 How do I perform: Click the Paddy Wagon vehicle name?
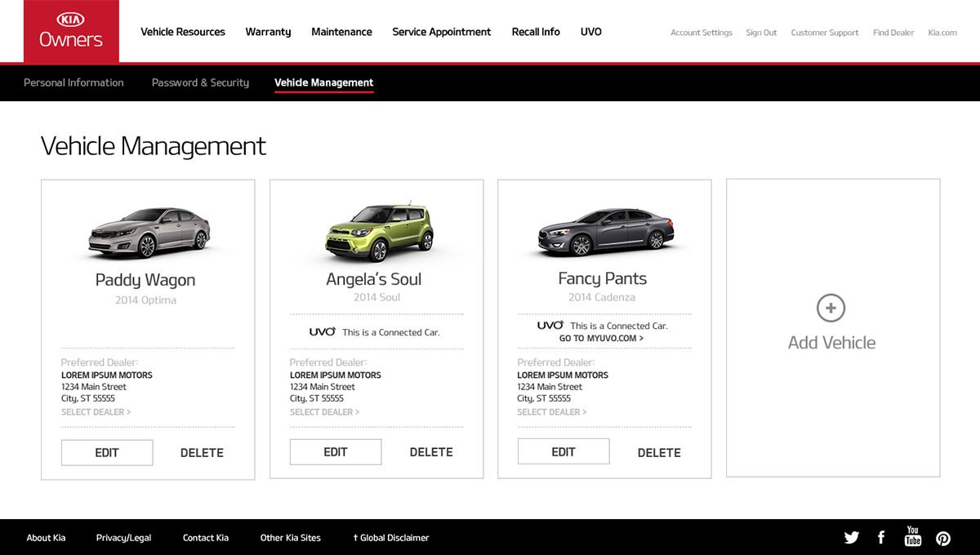tap(145, 280)
